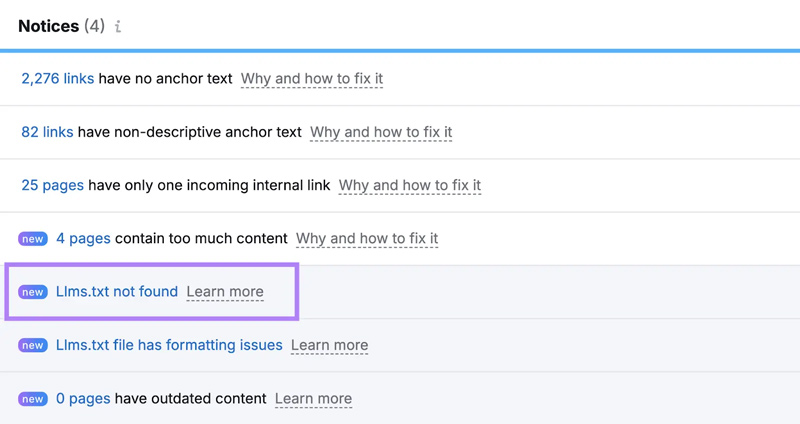
Task: Open the 0 pages outdated content report
Action: point(83,399)
